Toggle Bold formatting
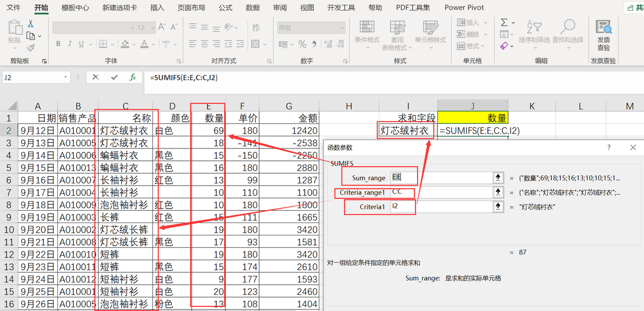 [x=57, y=44]
